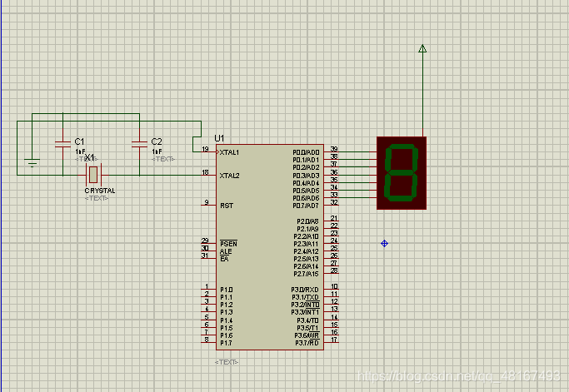Click the P1.4 pin label
The height and width of the screenshot is (392, 569).
coord(227,320)
